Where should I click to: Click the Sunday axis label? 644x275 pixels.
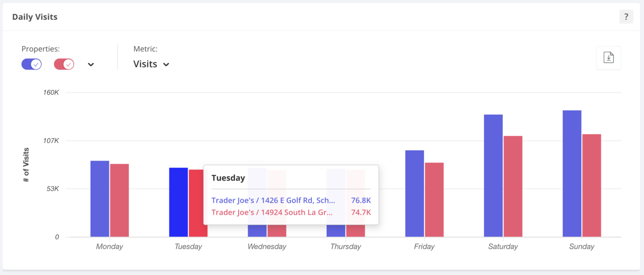pos(582,246)
